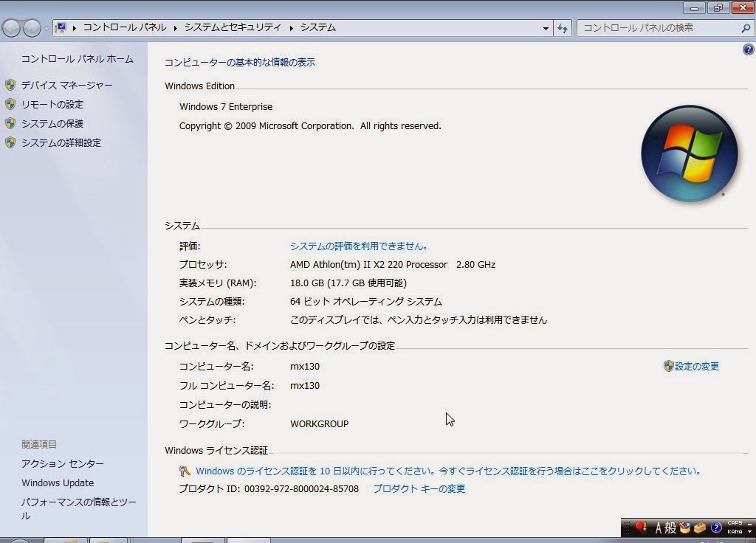Open the address bar history dropdown

546,28
